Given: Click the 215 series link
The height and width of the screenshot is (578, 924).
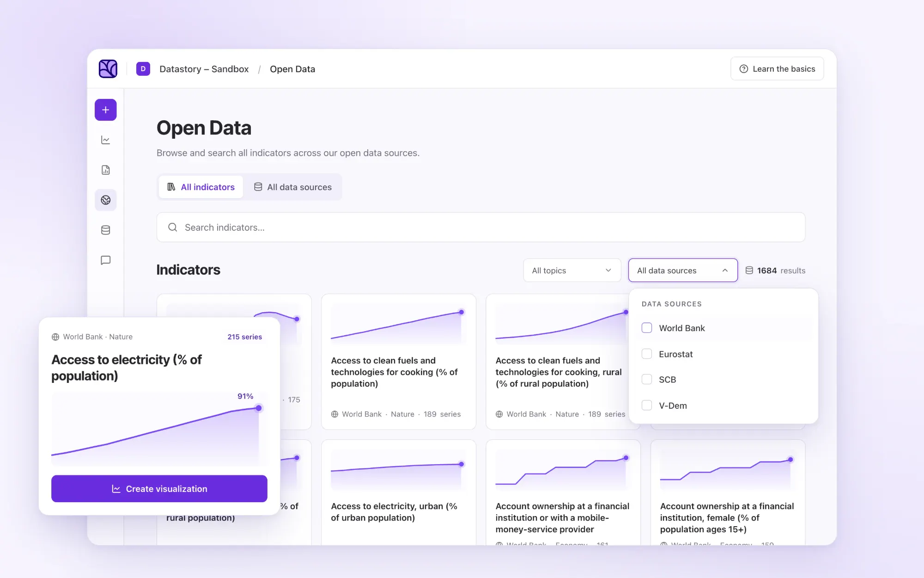Looking at the screenshot, I should pyautogui.click(x=245, y=337).
